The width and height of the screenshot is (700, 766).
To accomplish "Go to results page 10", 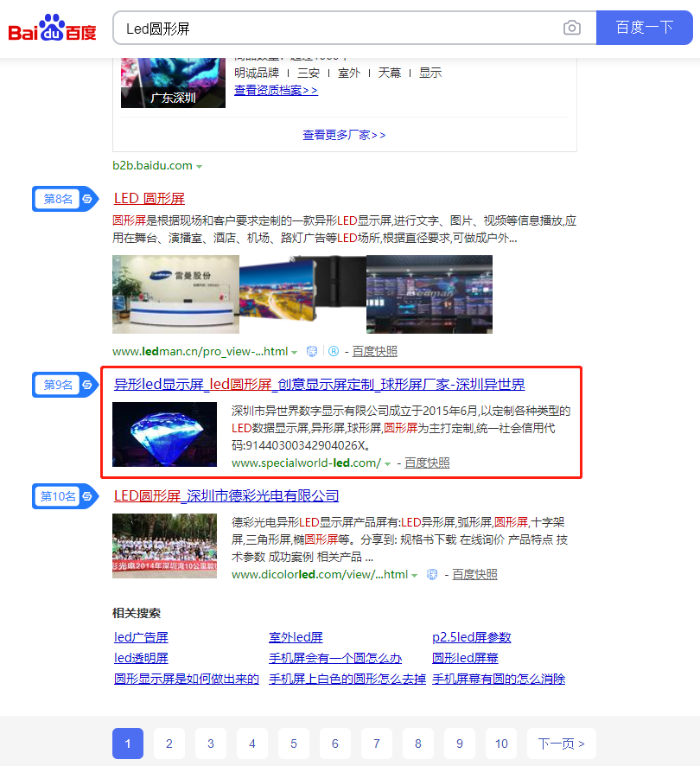I will click(x=502, y=744).
